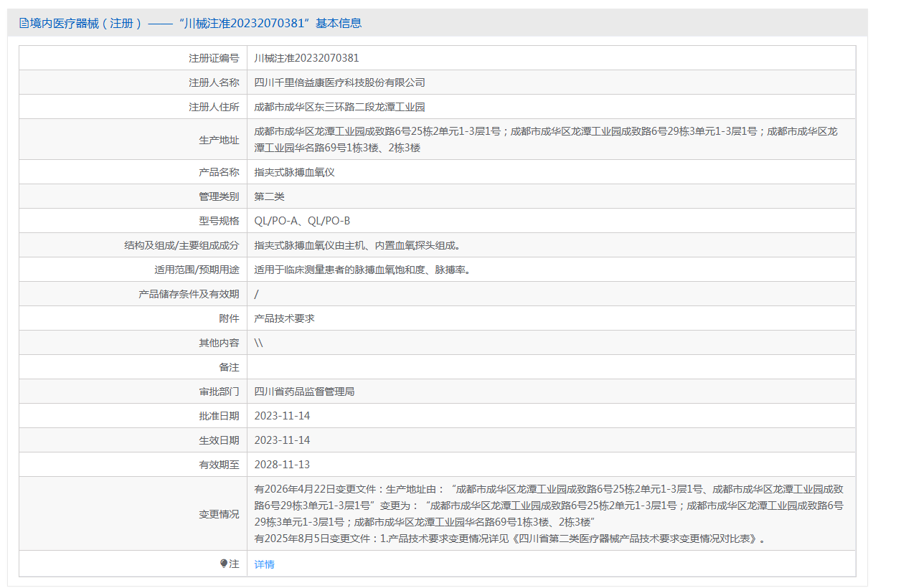Click the 生产地址 label cell
The image size is (906, 588).
219,140
